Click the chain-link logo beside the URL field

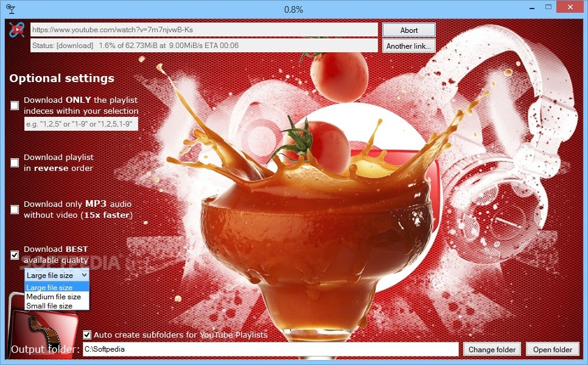click(16, 30)
